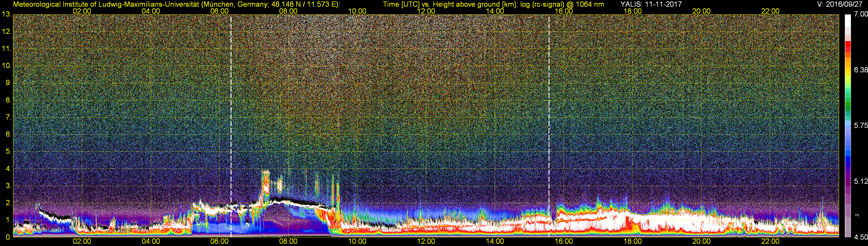Select 02:00 on the bottom time axis
The width and height of the screenshot is (868, 246).
coord(82,241)
